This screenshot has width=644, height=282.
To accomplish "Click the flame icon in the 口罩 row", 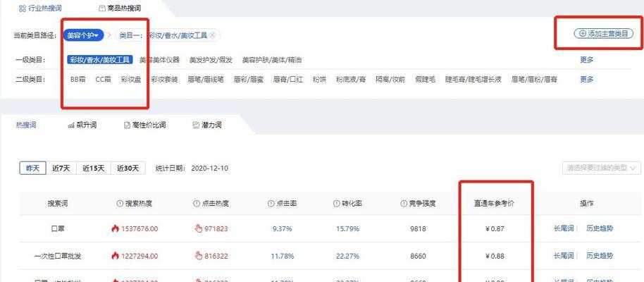I will coord(115,228).
